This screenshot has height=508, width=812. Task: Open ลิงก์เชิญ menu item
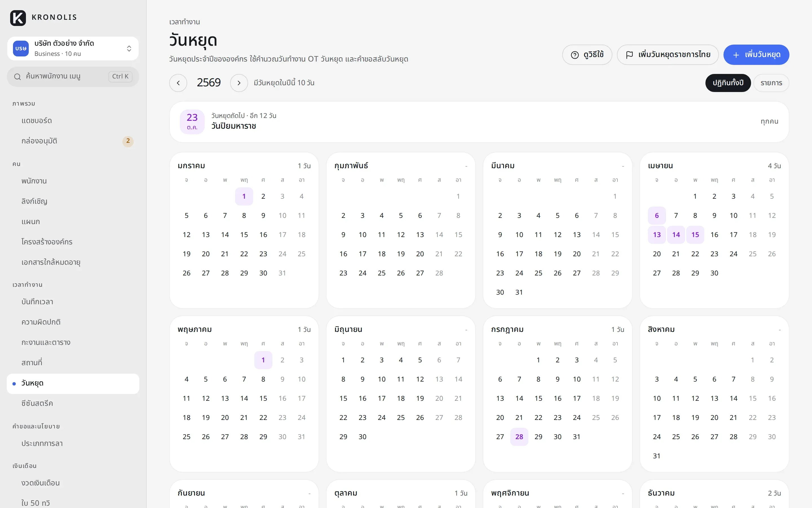tap(73, 201)
